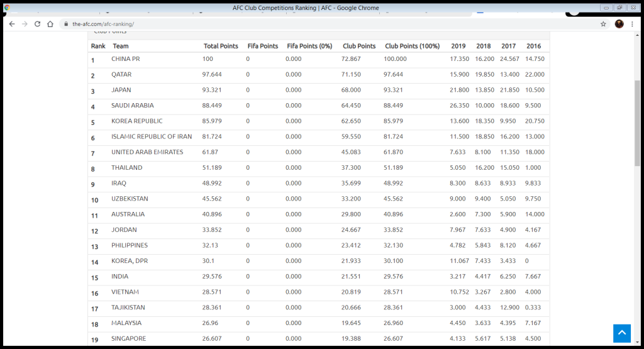The height and width of the screenshot is (349, 644).
Task: Select the INDIA team cell
Action: click(120, 276)
